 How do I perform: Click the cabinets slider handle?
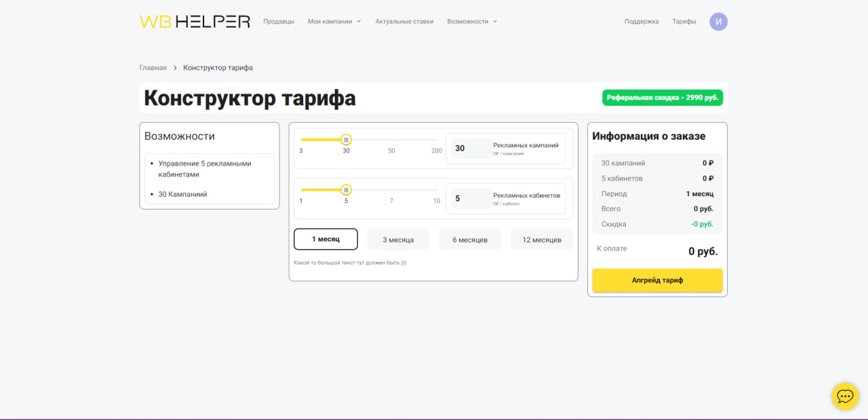346,190
